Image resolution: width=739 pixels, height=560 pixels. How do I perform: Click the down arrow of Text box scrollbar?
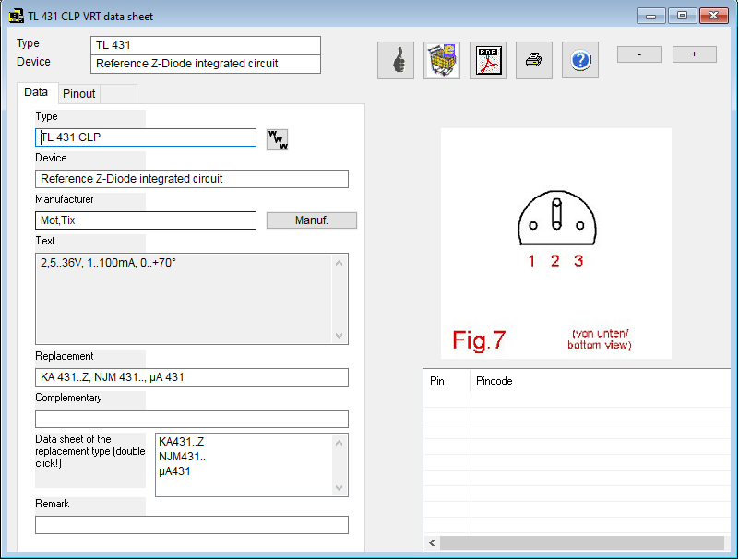pyautogui.click(x=340, y=335)
